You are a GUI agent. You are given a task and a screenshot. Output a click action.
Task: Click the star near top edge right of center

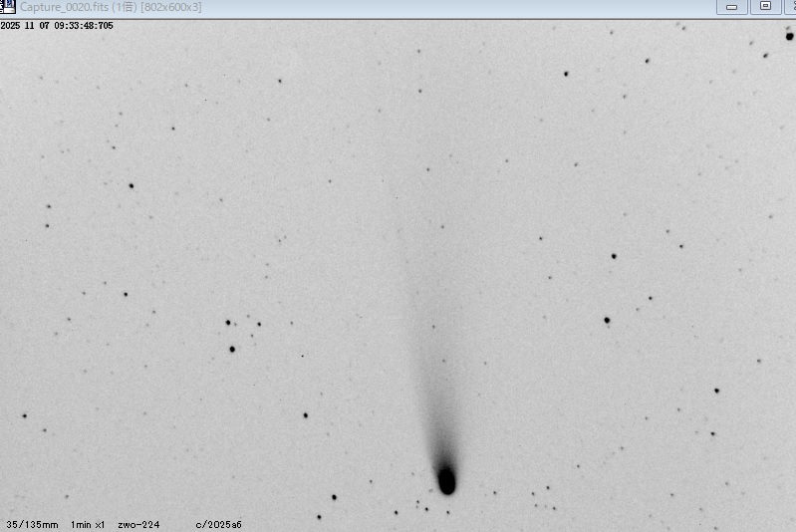click(x=566, y=74)
